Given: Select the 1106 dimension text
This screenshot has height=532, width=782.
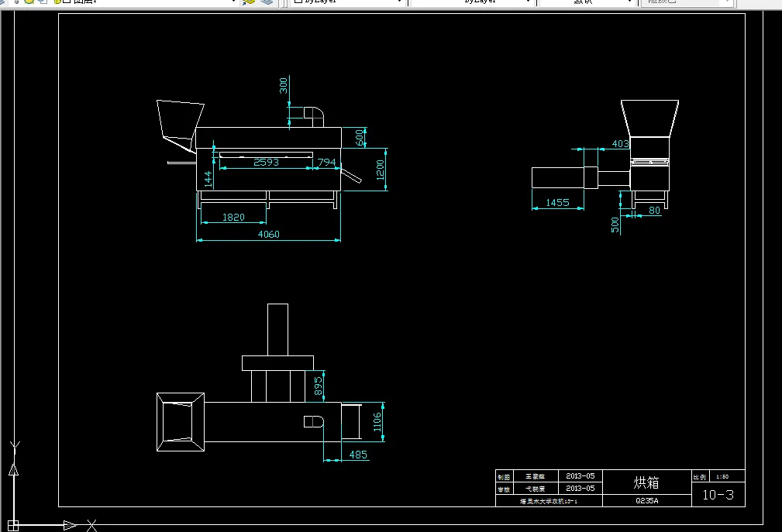Looking at the screenshot, I should [377, 422].
